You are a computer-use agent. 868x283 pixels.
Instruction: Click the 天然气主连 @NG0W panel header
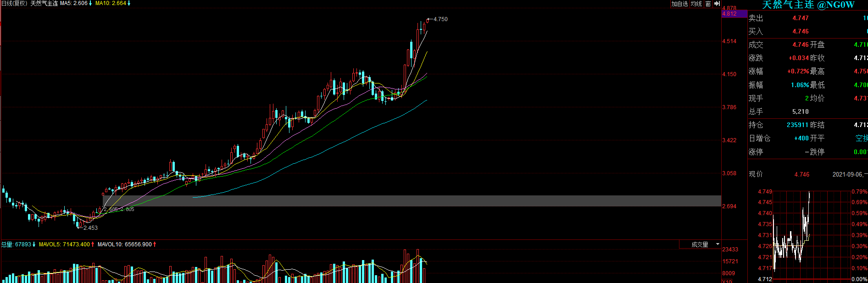(808, 5)
